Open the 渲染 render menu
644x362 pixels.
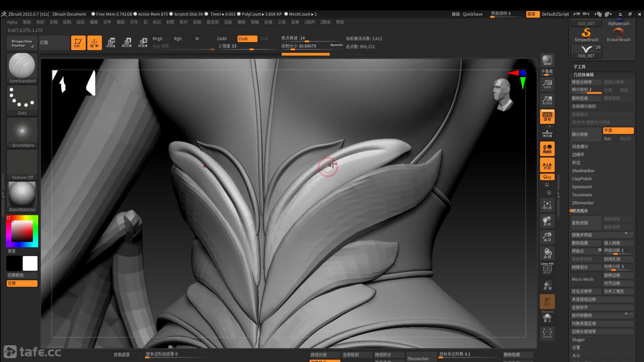tap(228, 22)
